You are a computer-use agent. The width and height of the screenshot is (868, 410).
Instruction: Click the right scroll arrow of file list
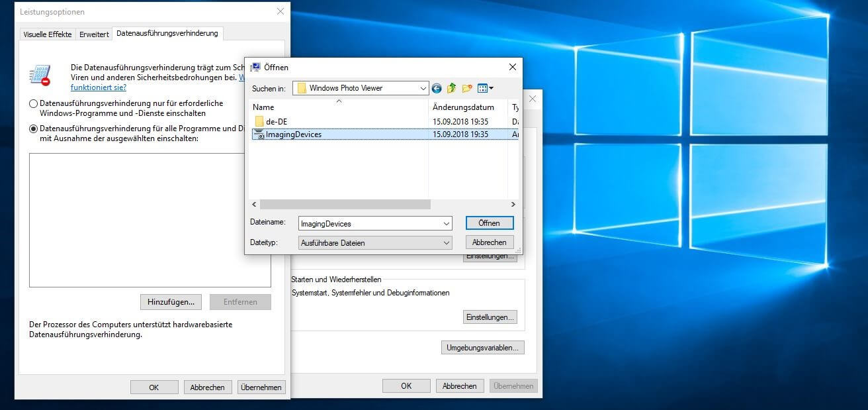click(x=513, y=205)
